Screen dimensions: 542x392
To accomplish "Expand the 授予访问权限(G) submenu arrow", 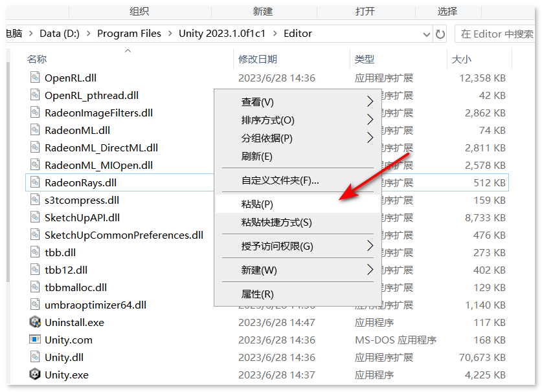I will (x=370, y=246).
